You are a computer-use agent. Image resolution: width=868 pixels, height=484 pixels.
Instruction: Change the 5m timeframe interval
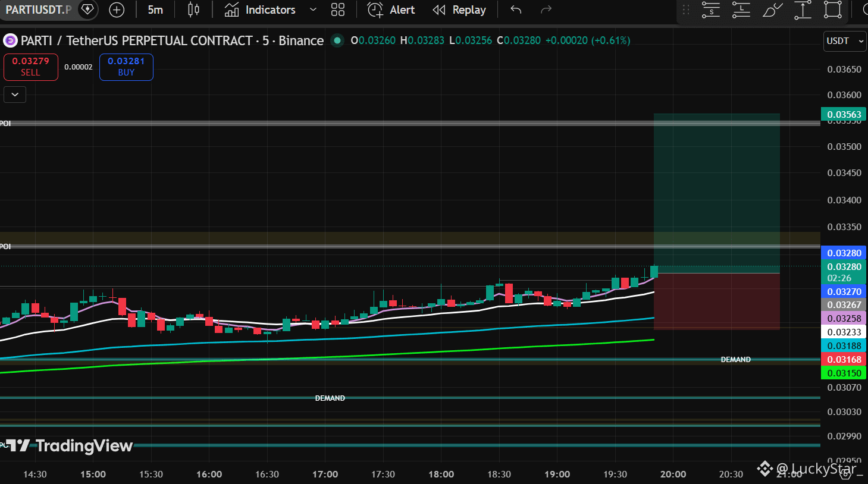click(x=155, y=10)
